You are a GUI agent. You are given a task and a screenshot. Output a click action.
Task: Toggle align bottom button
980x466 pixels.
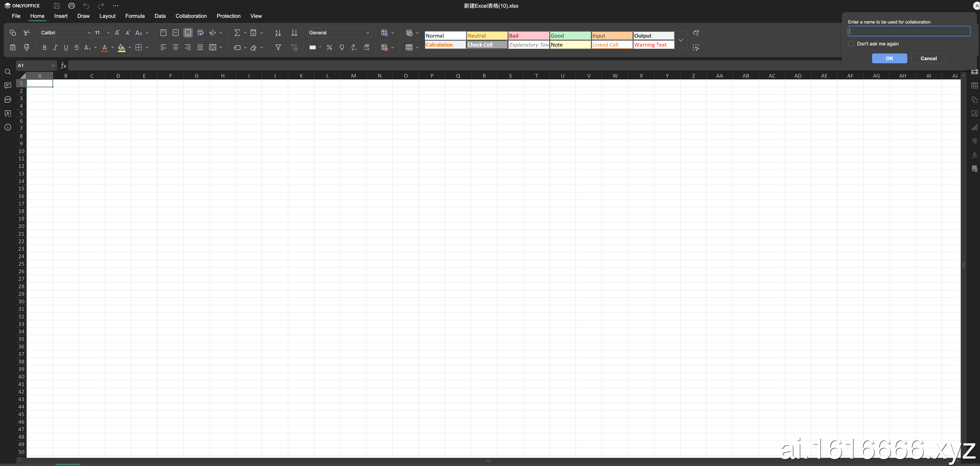(x=188, y=33)
